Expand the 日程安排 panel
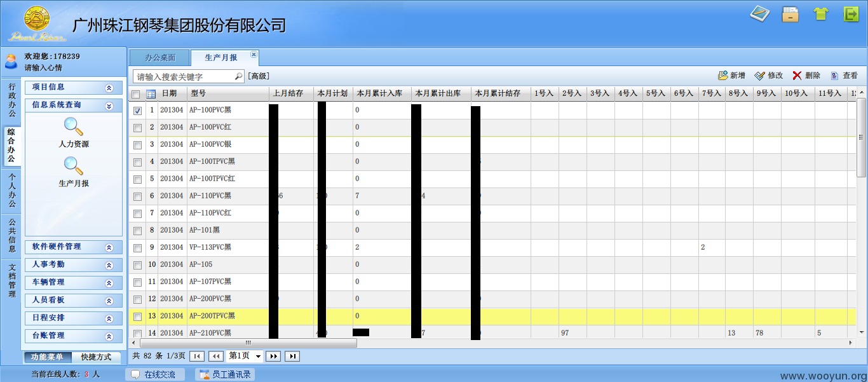Screen dimensions: 868x382 coord(109,318)
